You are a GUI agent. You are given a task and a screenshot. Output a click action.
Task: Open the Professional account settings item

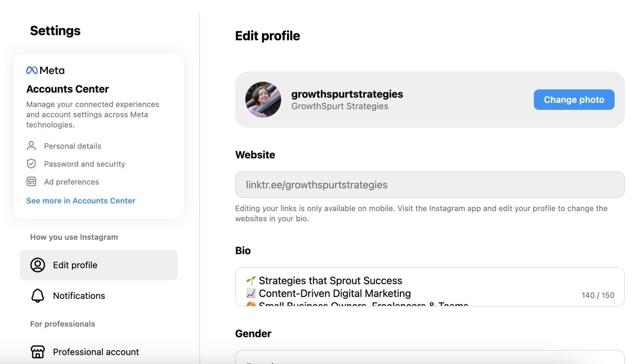click(98, 352)
